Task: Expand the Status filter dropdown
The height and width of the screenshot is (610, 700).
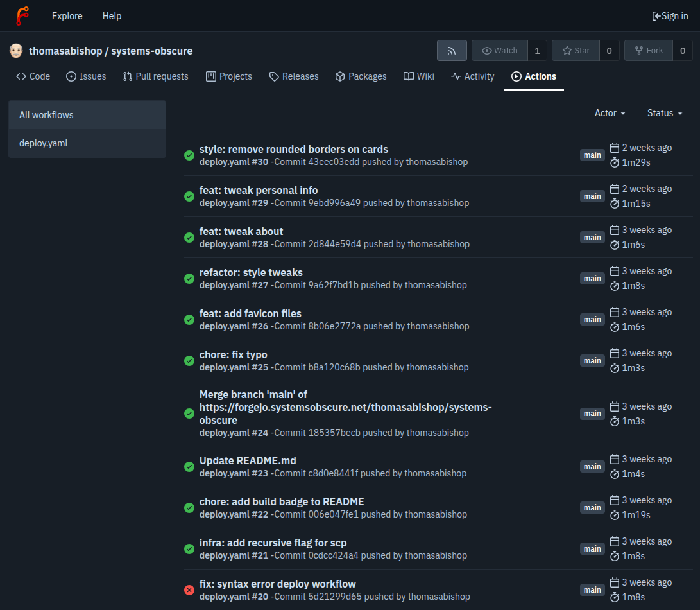Action: 664,113
